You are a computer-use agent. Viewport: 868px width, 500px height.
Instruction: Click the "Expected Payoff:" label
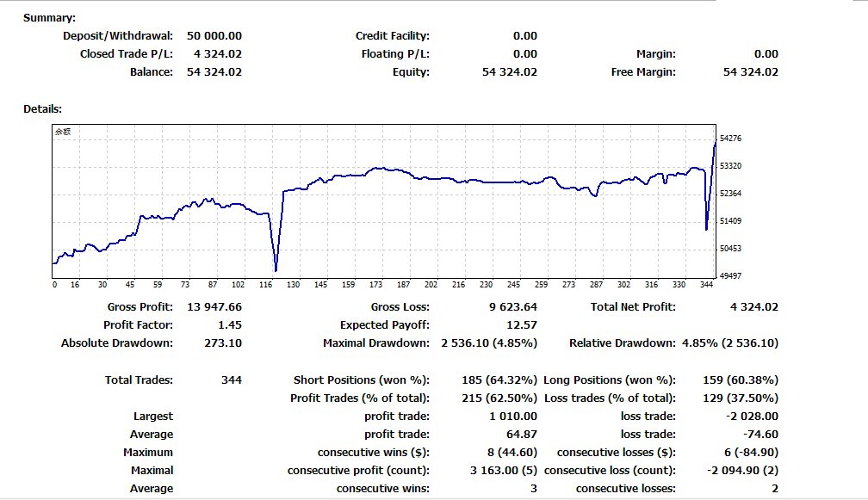click(x=385, y=325)
